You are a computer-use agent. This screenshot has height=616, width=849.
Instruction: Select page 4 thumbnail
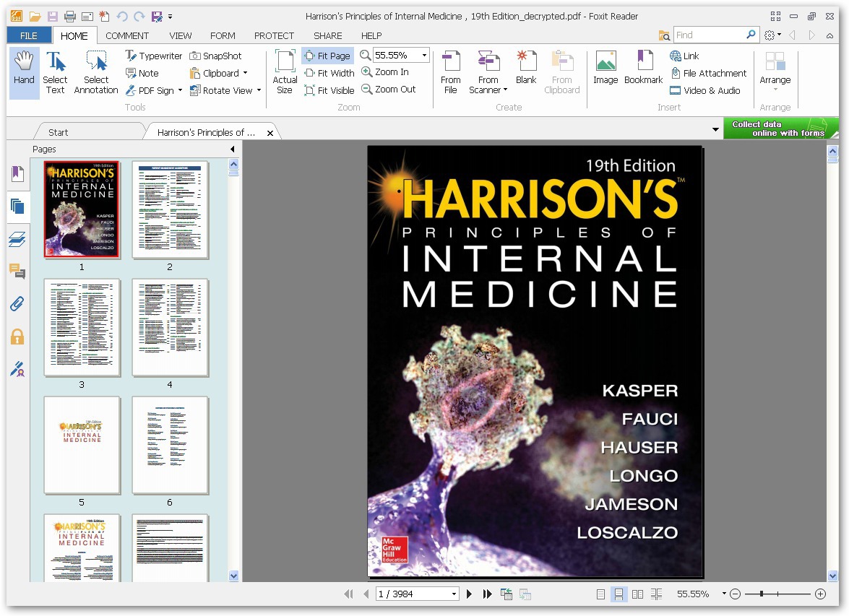click(170, 327)
